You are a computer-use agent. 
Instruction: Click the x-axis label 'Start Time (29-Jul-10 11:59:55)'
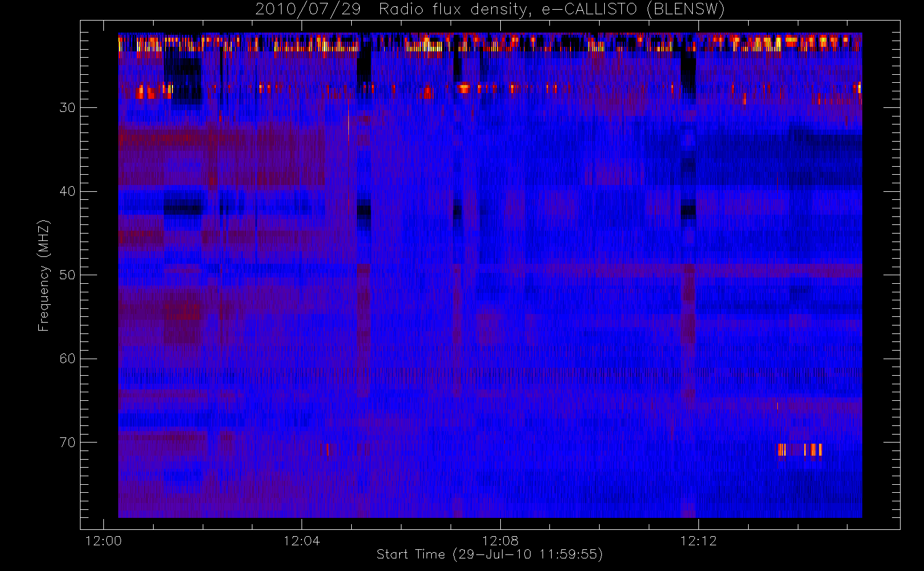tap(490, 554)
